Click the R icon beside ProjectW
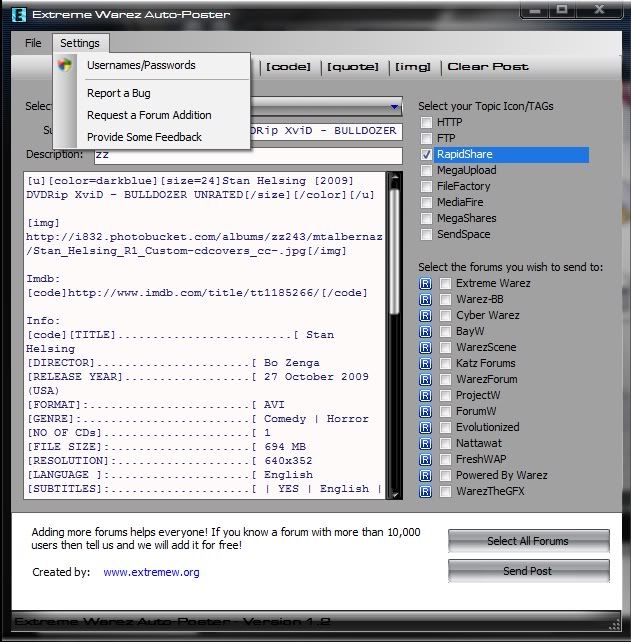The width and height of the screenshot is (631, 642). (425, 395)
